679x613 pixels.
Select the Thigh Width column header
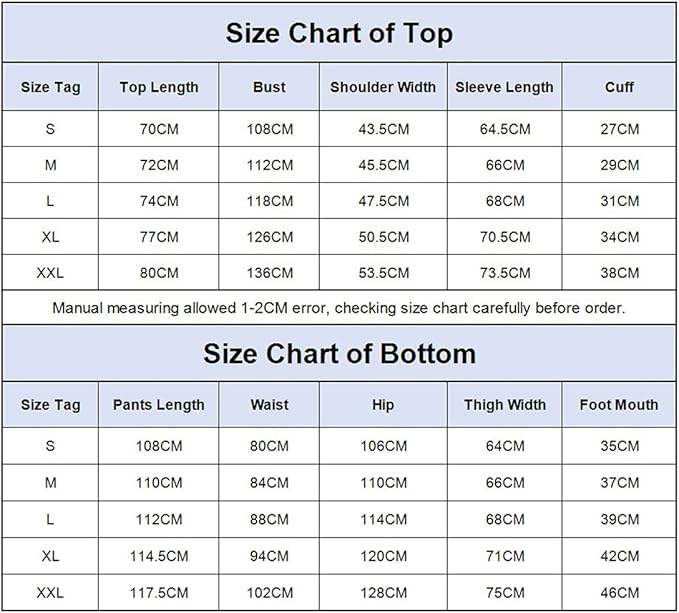pyautogui.click(x=504, y=405)
